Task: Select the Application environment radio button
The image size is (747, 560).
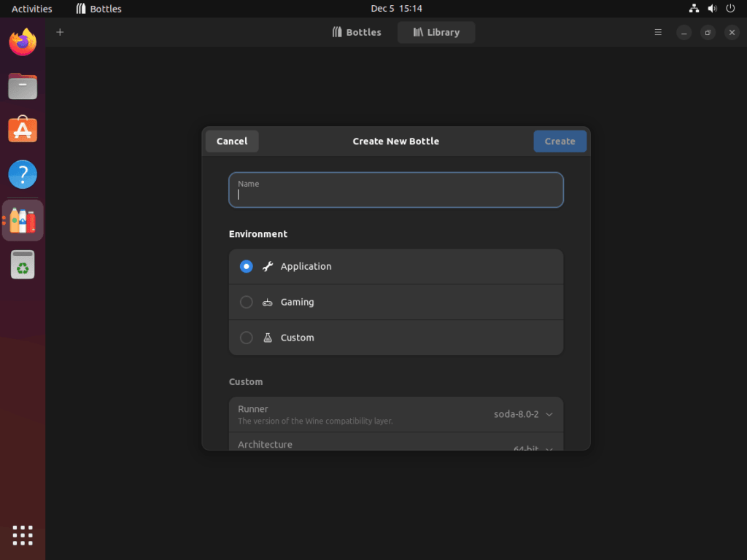Action: tap(247, 266)
